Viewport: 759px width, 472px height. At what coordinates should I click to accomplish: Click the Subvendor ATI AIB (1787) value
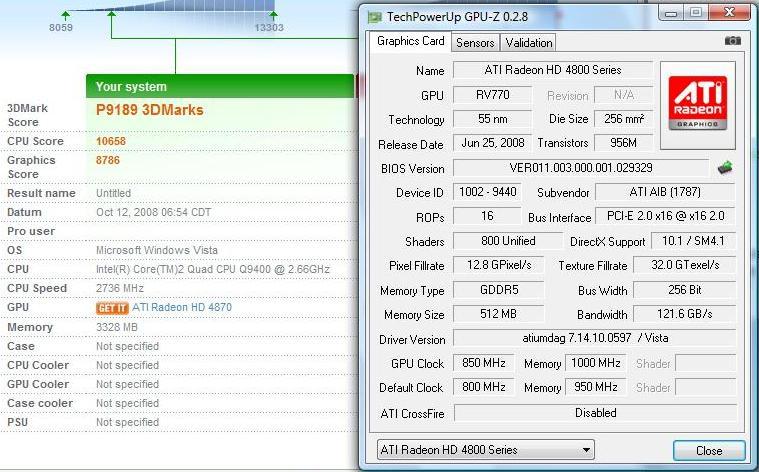click(665, 192)
